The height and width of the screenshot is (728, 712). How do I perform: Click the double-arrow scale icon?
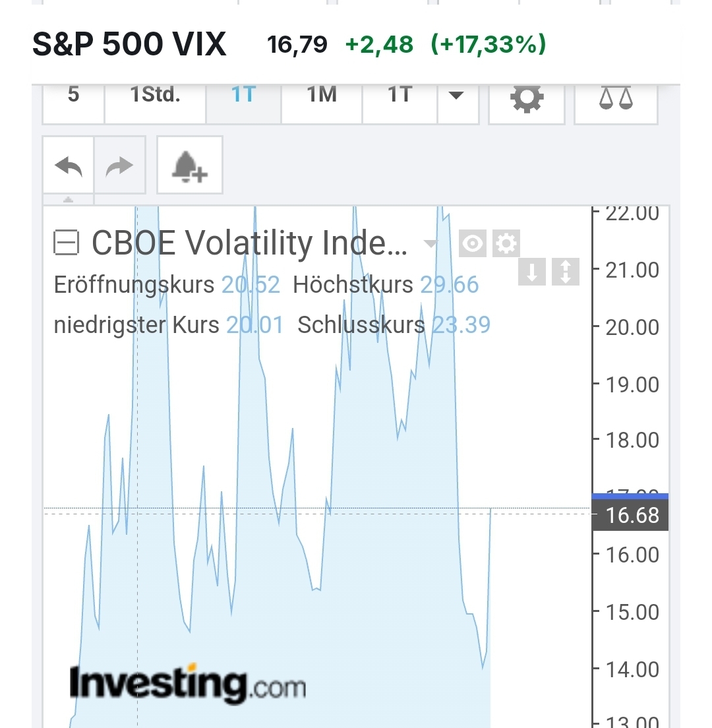[565, 272]
